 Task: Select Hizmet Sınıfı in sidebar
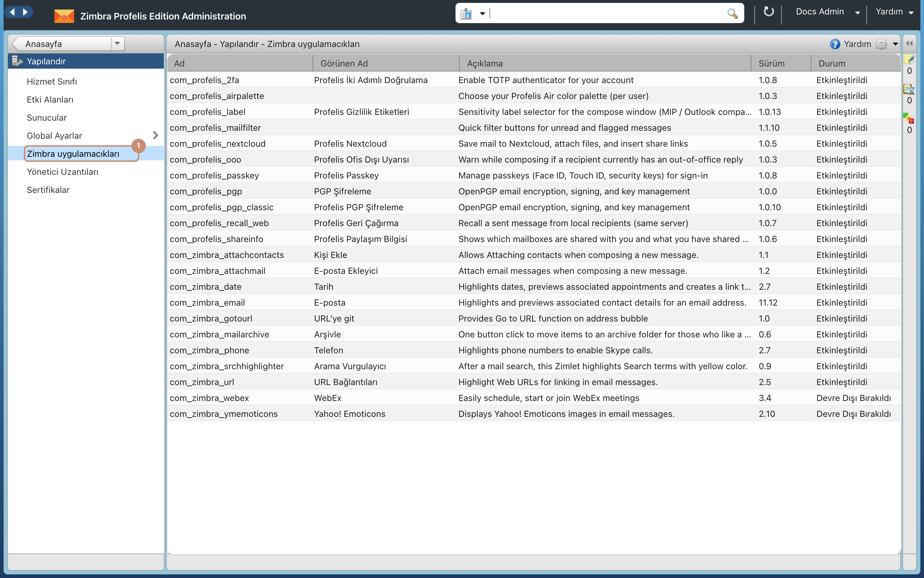coord(52,81)
